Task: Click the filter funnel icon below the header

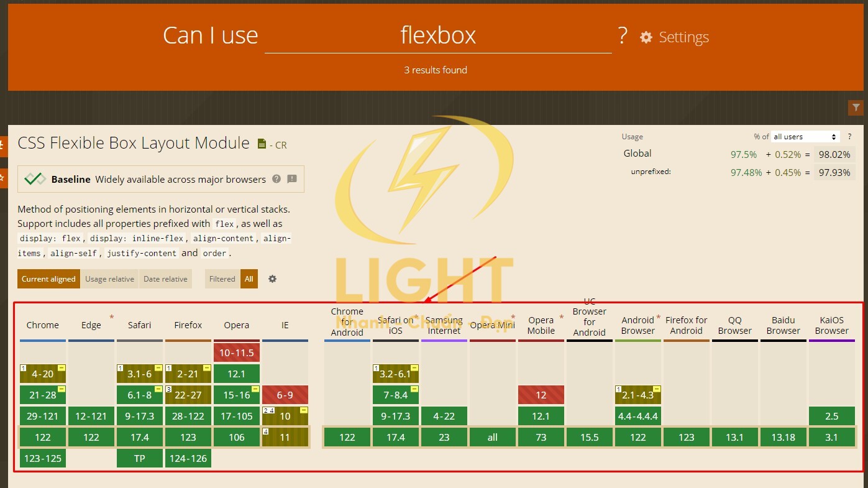Action: click(x=856, y=108)
